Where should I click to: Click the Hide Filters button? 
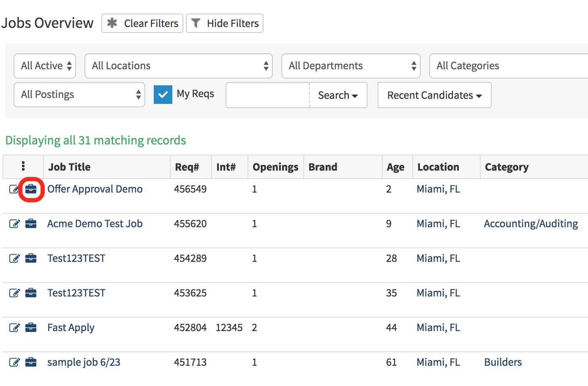click(224, 23)
